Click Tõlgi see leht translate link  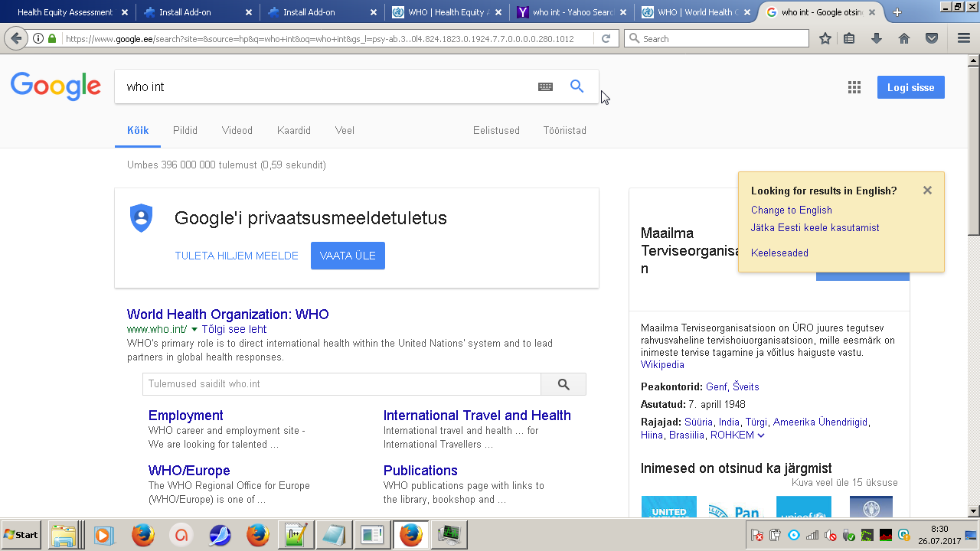point(234,330)
